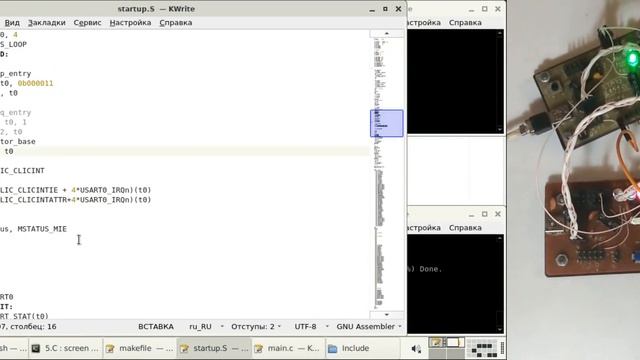Click upper-right terminal scrollbar up arrow

point(500,33)
